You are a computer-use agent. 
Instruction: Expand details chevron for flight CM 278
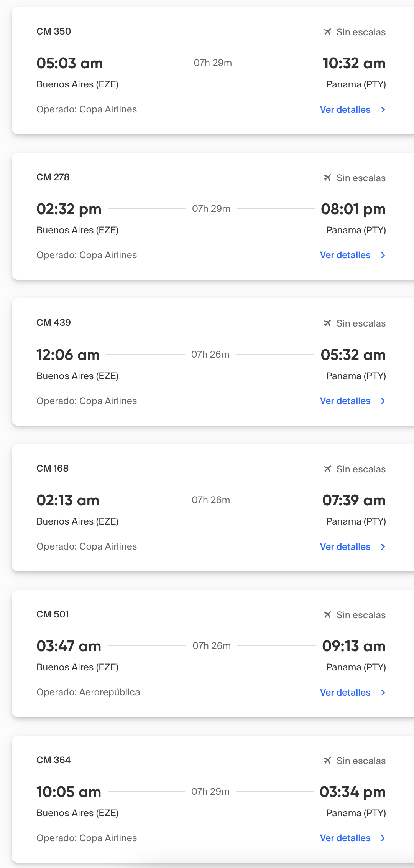pos(383,255)
